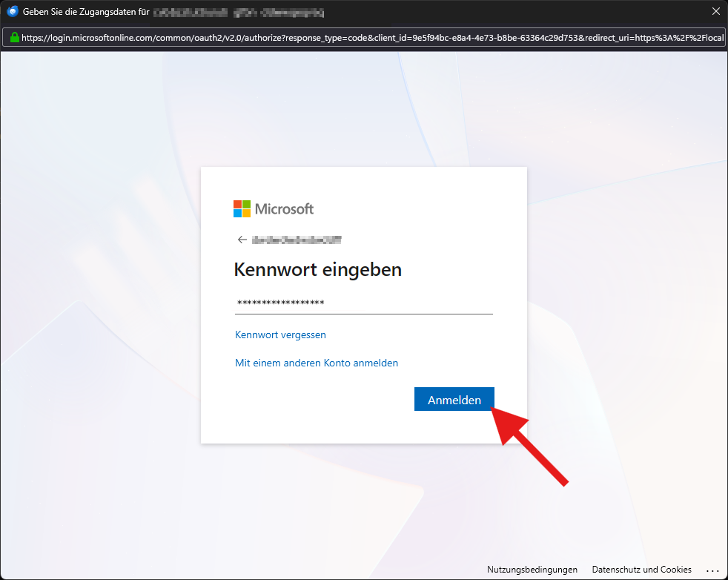728x580 pixels.
Task: Focus the masked password input field
Action: pos(363,303)
